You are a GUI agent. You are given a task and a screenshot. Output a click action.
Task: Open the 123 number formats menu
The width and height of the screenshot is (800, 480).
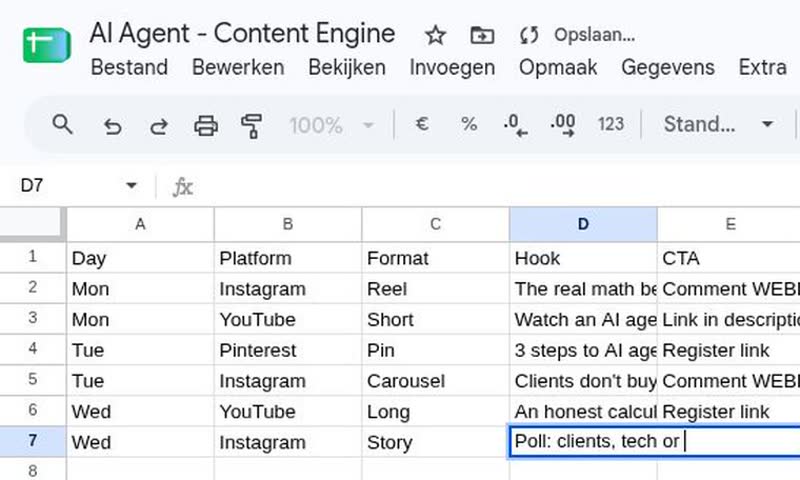tap(611, 124)
